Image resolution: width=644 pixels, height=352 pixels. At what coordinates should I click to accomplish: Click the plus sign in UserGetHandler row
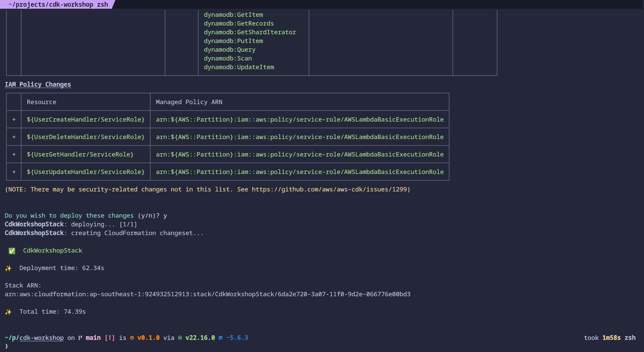tap(14, 155)
